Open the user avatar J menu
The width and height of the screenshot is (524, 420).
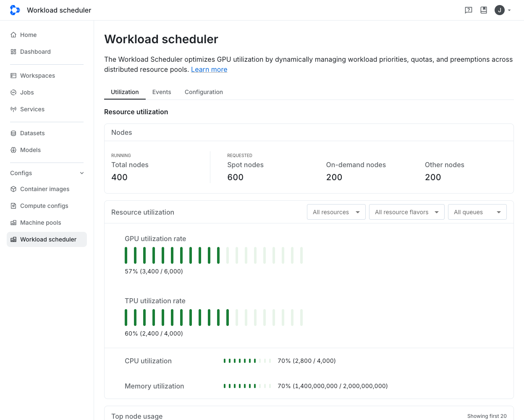click(499, 10)
